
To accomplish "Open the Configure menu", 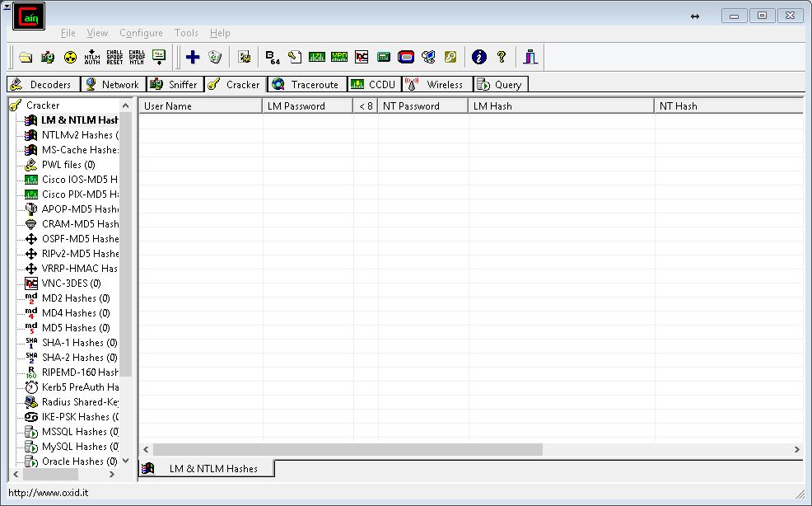I will point(141,33).
